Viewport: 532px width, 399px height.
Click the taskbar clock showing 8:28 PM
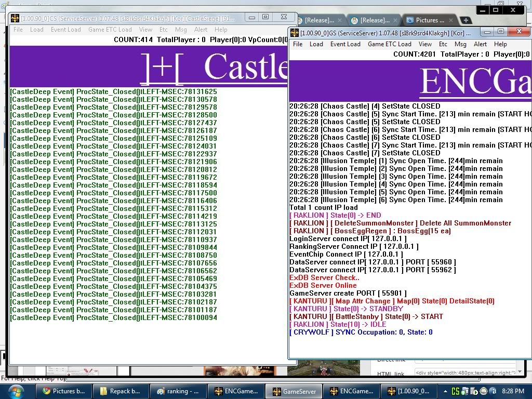[x=513, y=391]
